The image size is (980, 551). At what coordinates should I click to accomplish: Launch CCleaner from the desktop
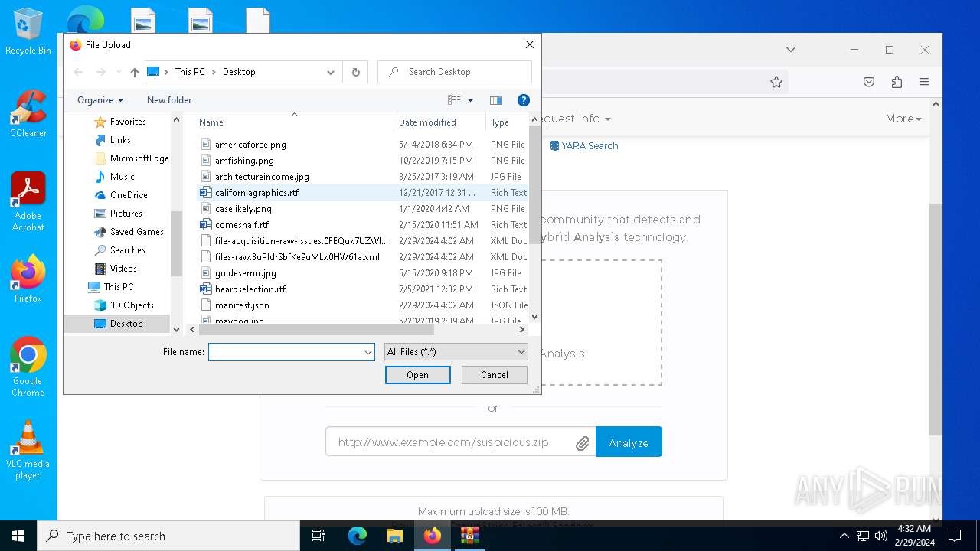tap(28, 114)
